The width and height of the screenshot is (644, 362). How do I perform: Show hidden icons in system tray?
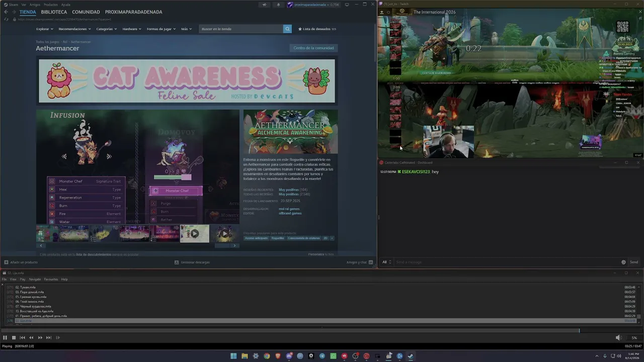coord(597,356)
